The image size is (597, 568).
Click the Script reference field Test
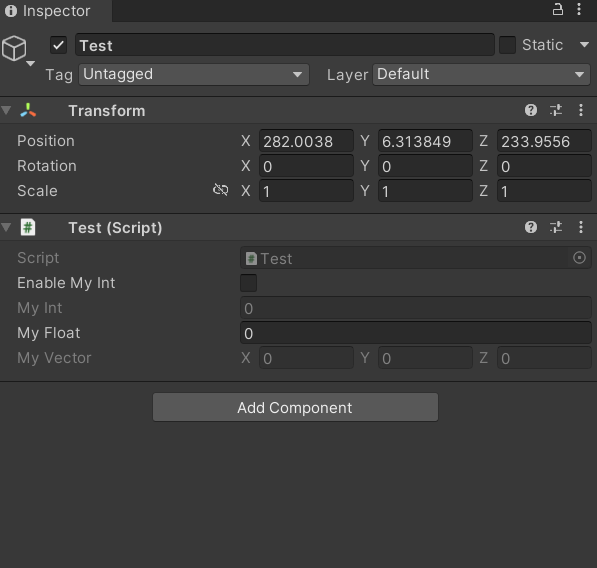click(415, 258)
